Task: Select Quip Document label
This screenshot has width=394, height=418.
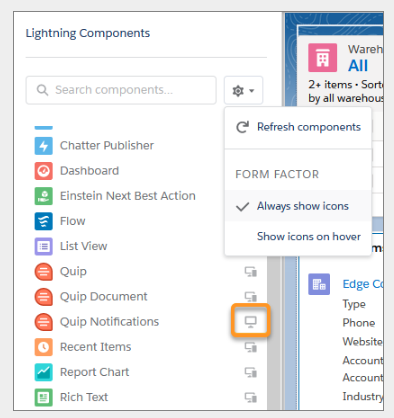Action: pyautogui.click(x=103, y=296)
